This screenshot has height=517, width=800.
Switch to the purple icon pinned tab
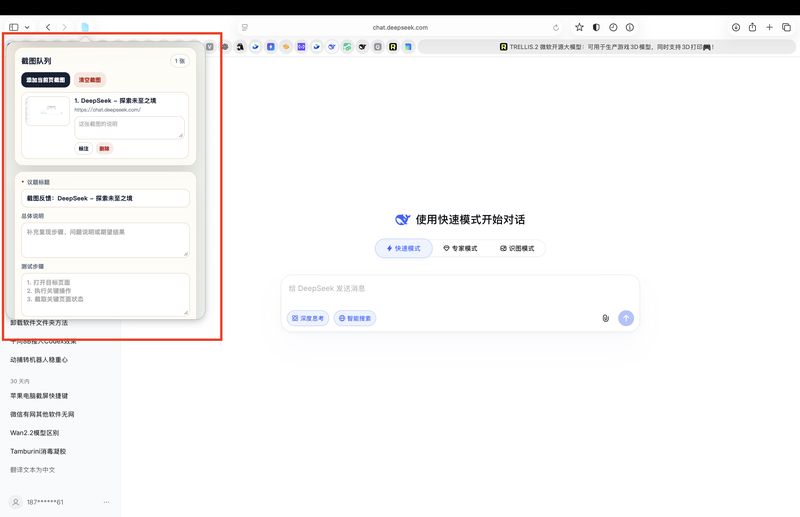[302, 46]
